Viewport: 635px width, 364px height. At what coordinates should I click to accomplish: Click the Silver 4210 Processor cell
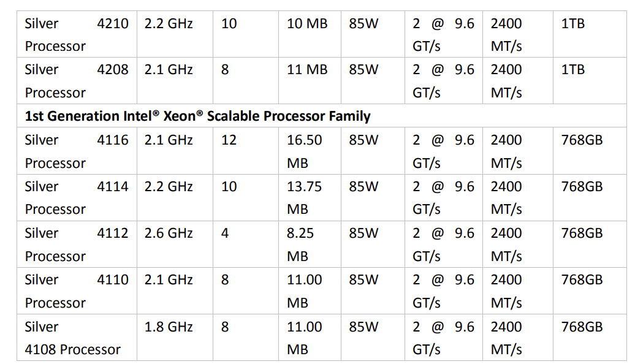coord(77,35)
